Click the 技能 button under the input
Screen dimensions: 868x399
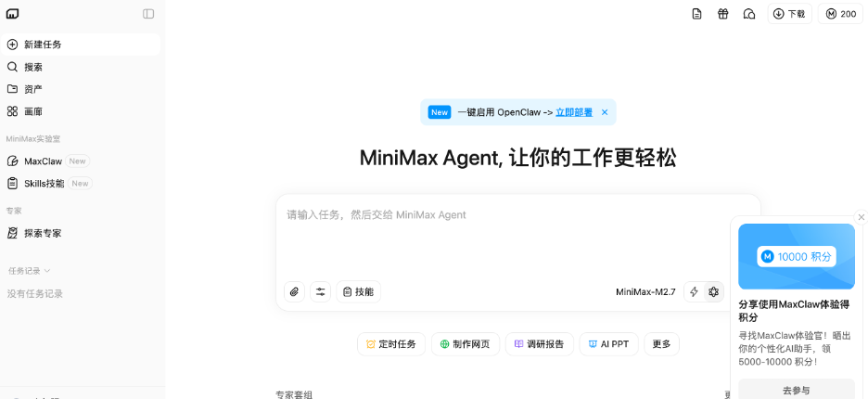click(358, 292)
